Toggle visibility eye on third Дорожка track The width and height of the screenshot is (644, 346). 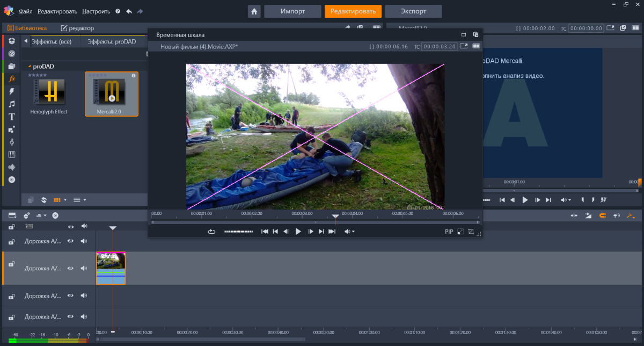(70, 296)
